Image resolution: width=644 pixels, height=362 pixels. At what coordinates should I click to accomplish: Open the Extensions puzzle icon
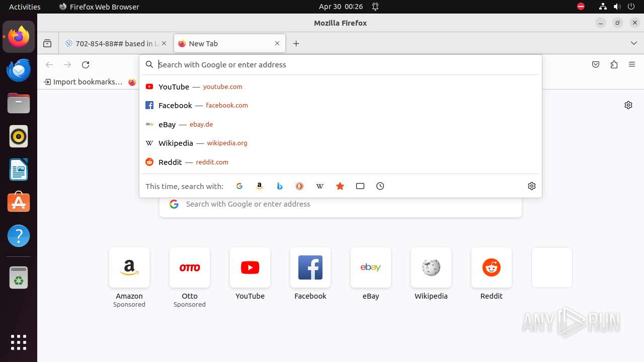[614, 64]
